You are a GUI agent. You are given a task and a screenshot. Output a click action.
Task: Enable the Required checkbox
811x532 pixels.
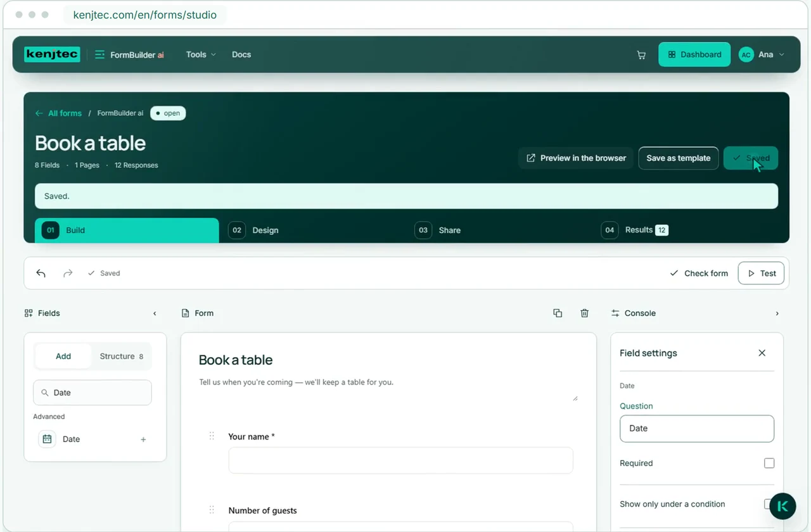pyautogui.click(x=769, y=463)
